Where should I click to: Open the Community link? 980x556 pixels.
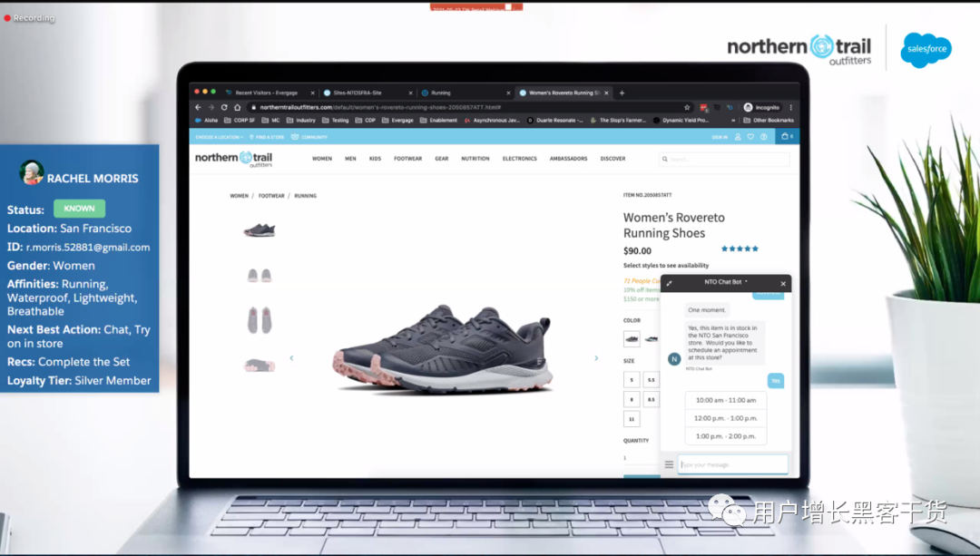click(x=309, y=137)
